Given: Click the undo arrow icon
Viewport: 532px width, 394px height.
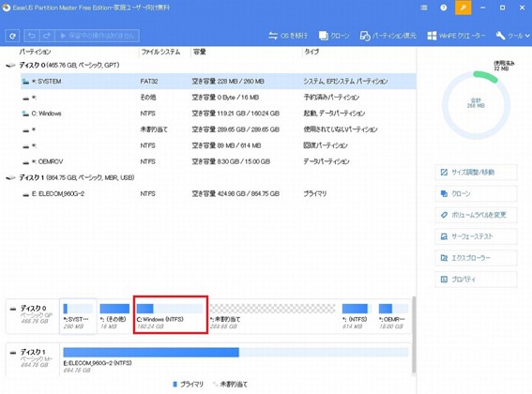Looking at the screenshot, I should 32,36.
